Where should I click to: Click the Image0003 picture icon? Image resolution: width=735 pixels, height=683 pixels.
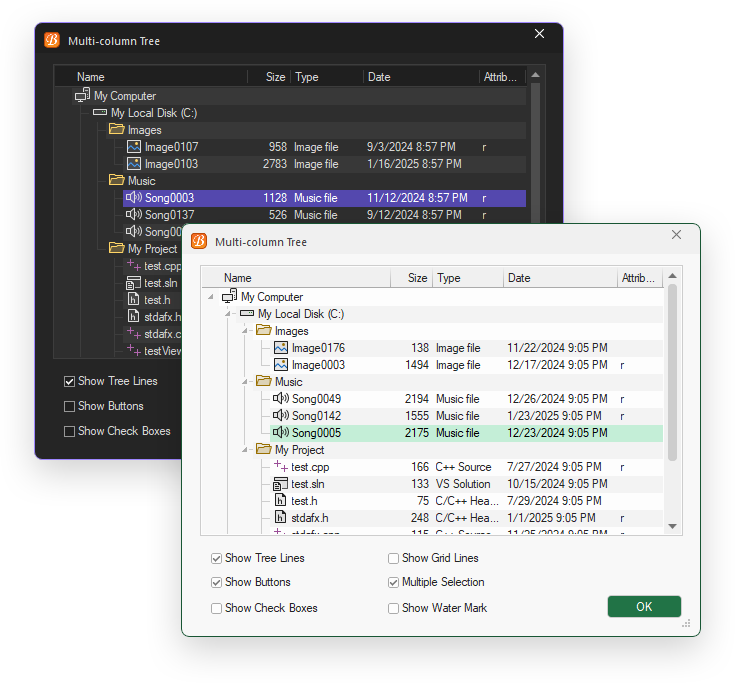[x=281, y=365]
